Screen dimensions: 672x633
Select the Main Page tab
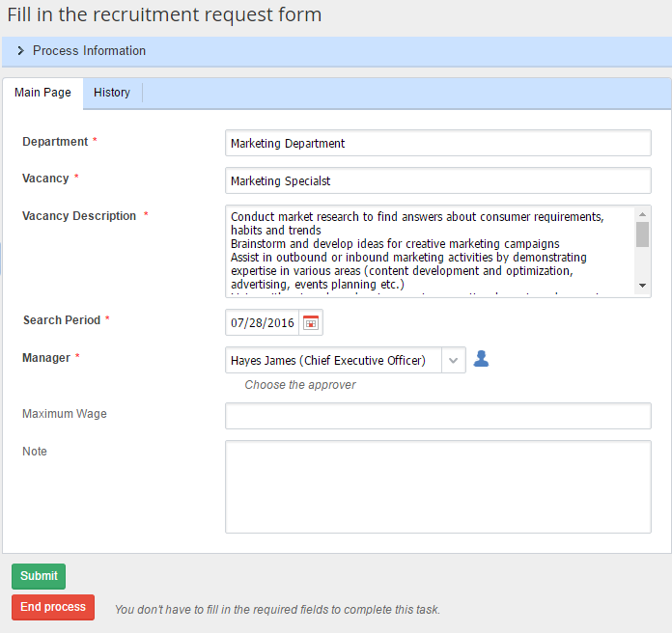tap(42, 93)
